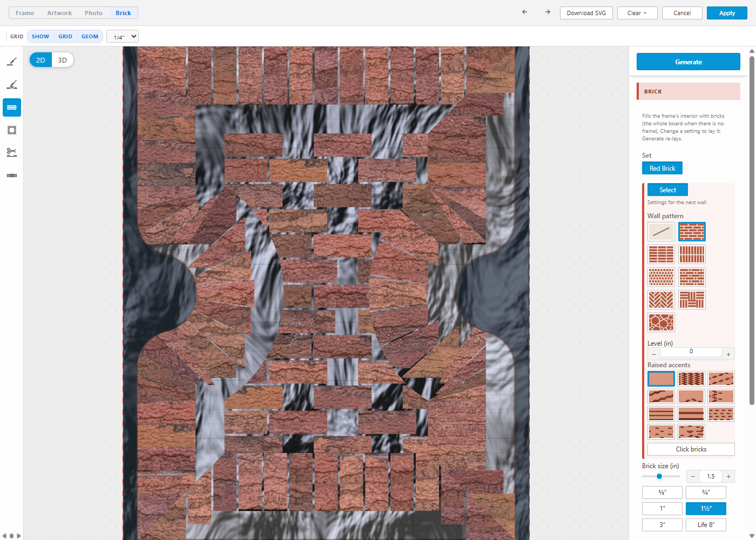Click the Download SVG button
Image resolution: width=756 pixels, height=540 pixels.
pyautogui.click(x=586, y=13)
